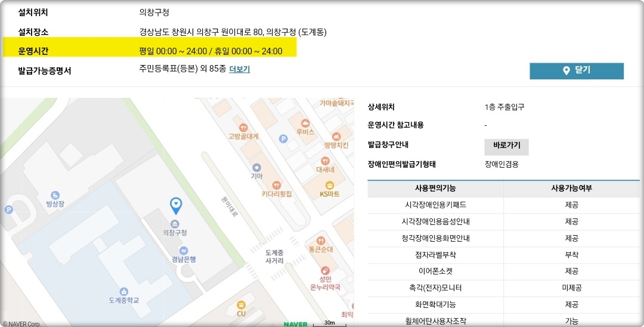The height and width of the screenshot is (327, 644).
Task: Click the 시각장애인용음성안내 row label
Action: click(x=435, y=222)
